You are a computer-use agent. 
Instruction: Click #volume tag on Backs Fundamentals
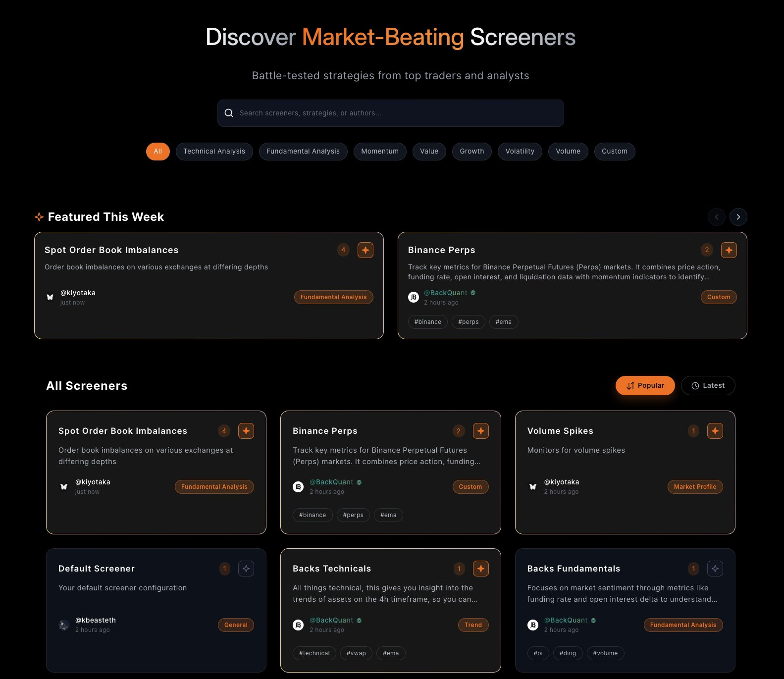point(606,653)
